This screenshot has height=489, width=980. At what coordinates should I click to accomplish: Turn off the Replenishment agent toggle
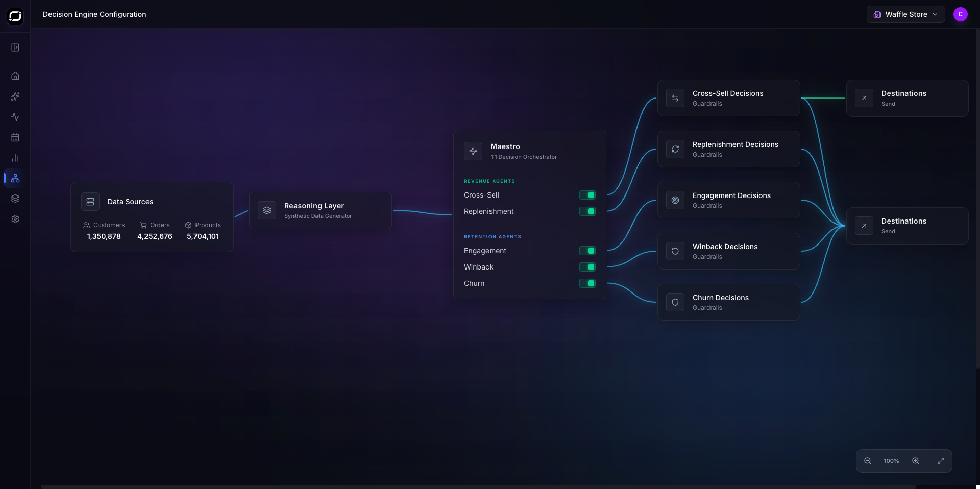pos(587,211)
